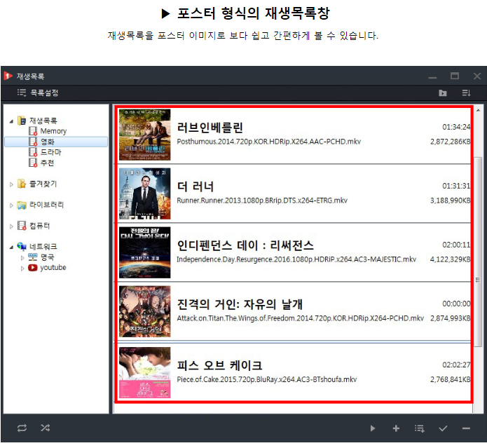Select 라이브러리 library item
The image size is (487, 448).
(x=46, y=205)
